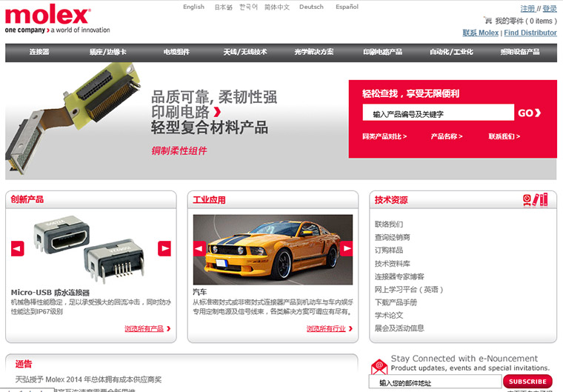Open the 插座/边缘卡 menu

pyautogui.click(x=108, y=52)
